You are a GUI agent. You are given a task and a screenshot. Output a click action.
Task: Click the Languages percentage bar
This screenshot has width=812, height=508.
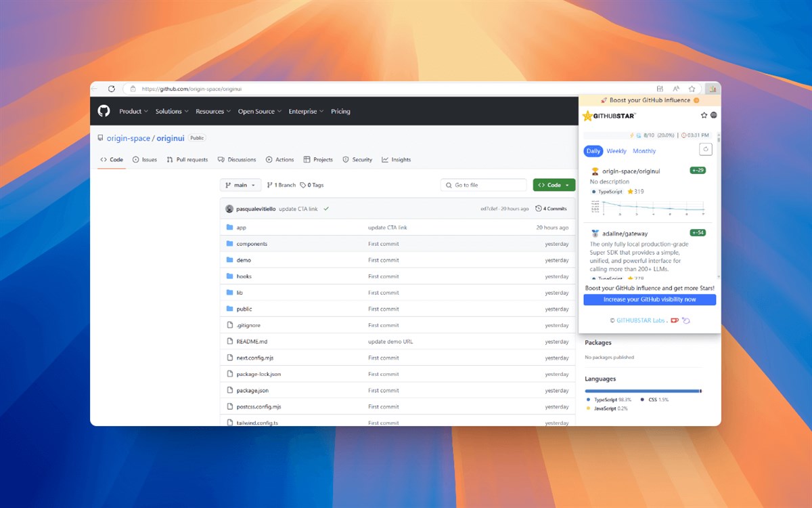pos(644,391)
